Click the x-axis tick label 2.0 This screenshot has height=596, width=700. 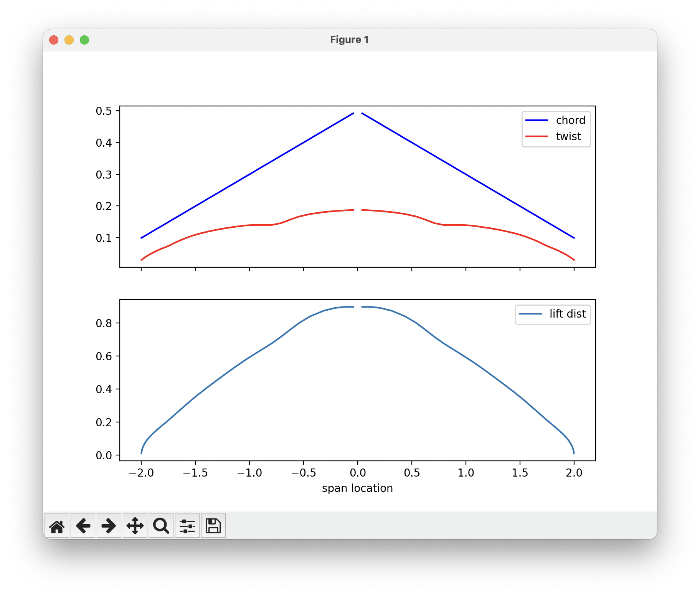point(574,473)
